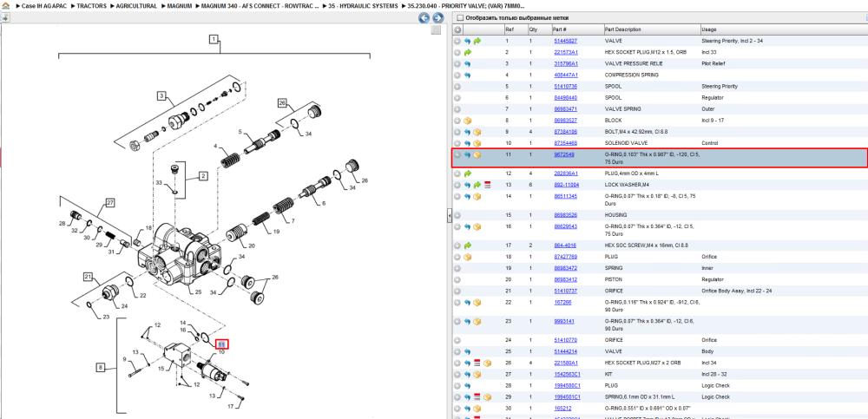Screen dimensions: 868x419
Task: Select callout 3 box in the diagram
Action: tap(161, 96)
